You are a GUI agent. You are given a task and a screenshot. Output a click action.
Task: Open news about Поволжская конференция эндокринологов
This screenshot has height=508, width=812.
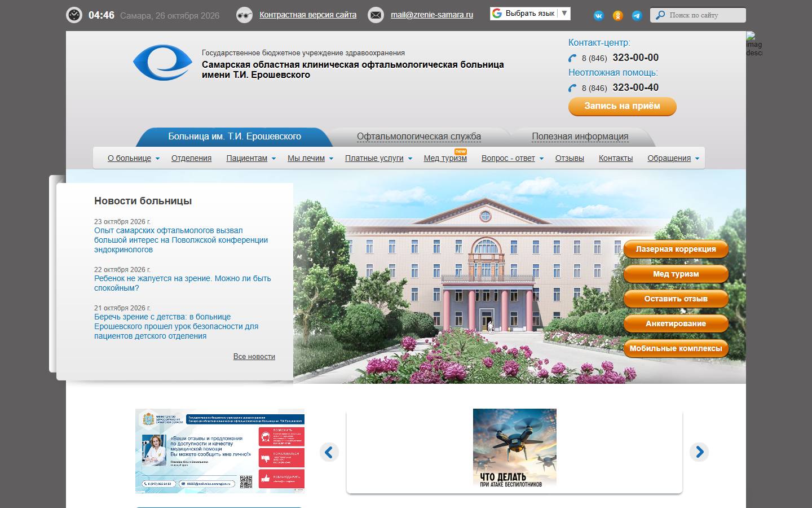pos(181,240)
